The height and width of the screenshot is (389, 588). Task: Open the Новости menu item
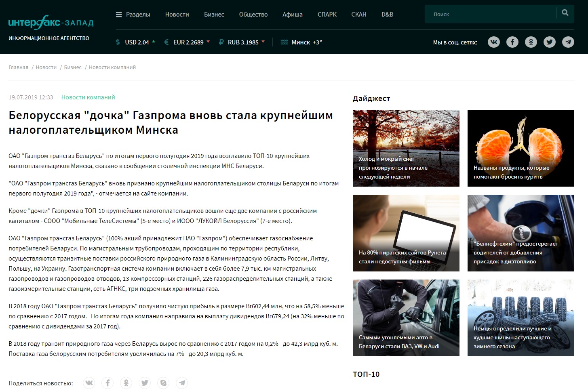(177, 15)
